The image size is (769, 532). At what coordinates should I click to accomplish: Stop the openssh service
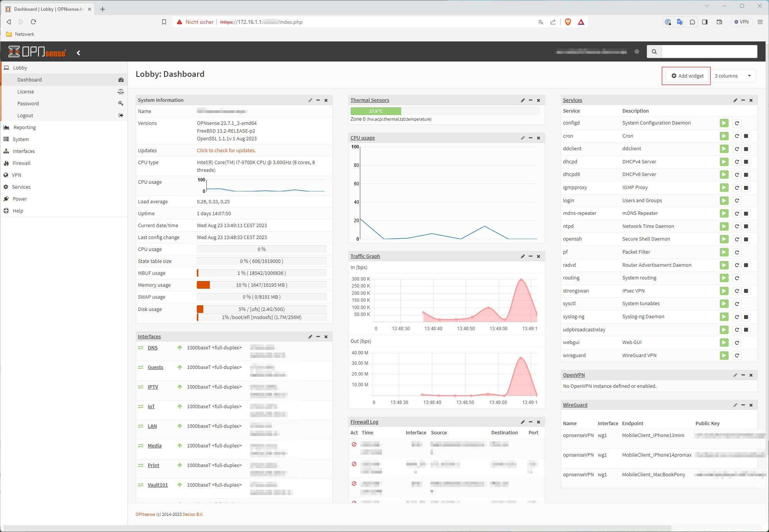746,239
